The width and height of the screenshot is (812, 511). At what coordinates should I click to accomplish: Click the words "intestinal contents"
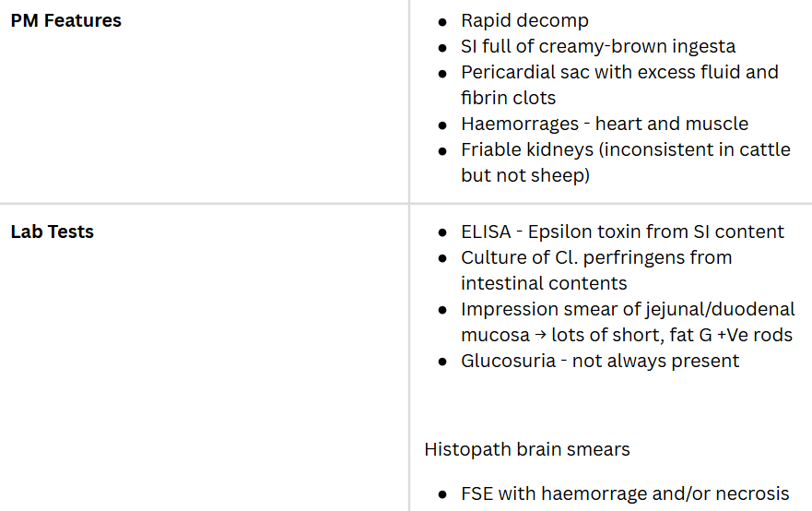pos(544,283)
